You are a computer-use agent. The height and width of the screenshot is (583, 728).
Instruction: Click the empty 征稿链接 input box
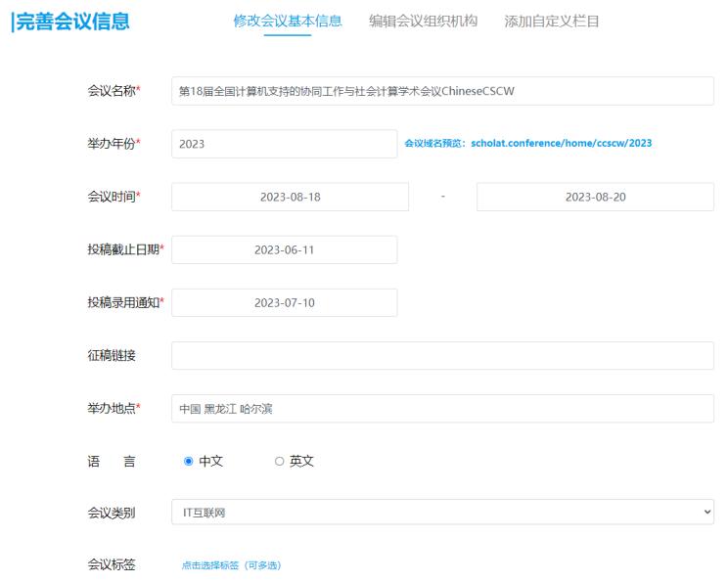point(442,355)
